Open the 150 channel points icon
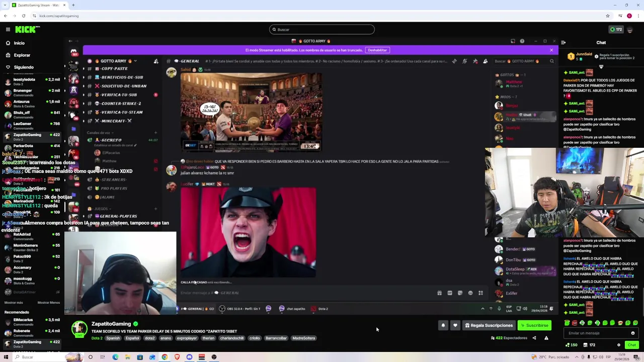 (572, 345)
